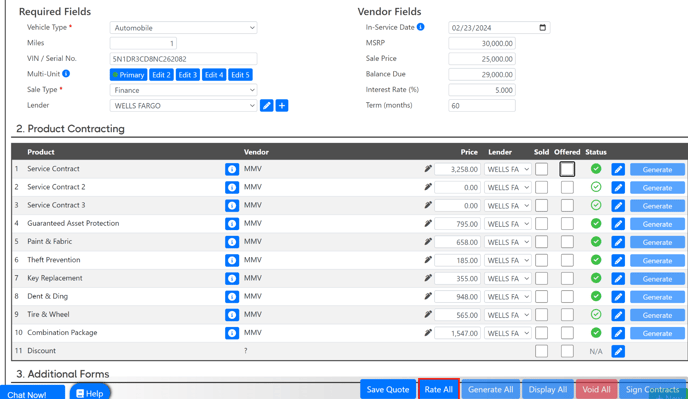Viewport: 688px width, 399px height.
Task: Click price pencil icon for Dent & Ding
Action: point(428,296)
